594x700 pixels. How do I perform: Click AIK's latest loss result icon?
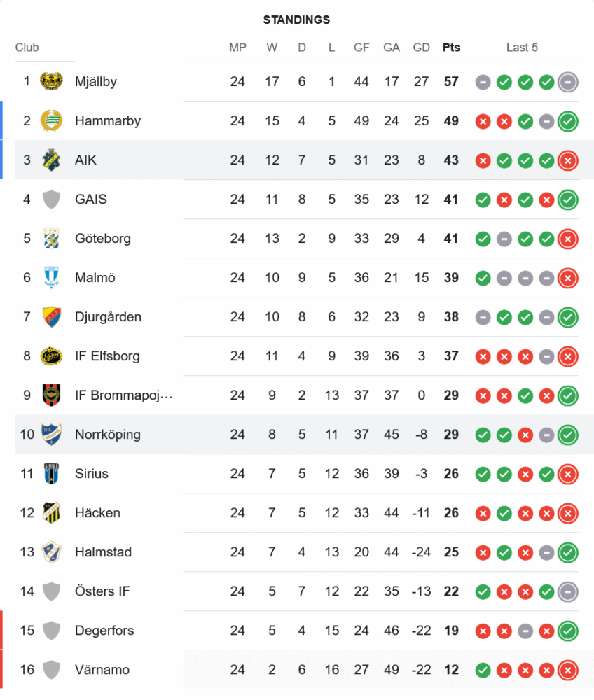pos(568,160)
